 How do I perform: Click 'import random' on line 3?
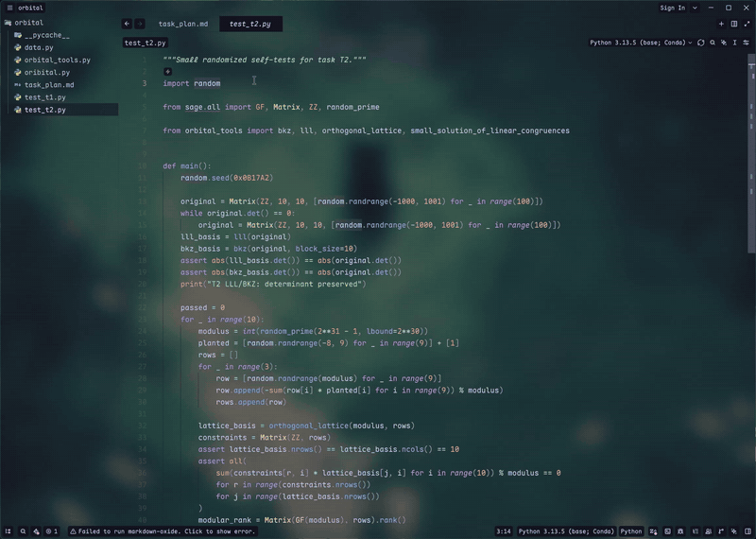(x=192, y=83)
